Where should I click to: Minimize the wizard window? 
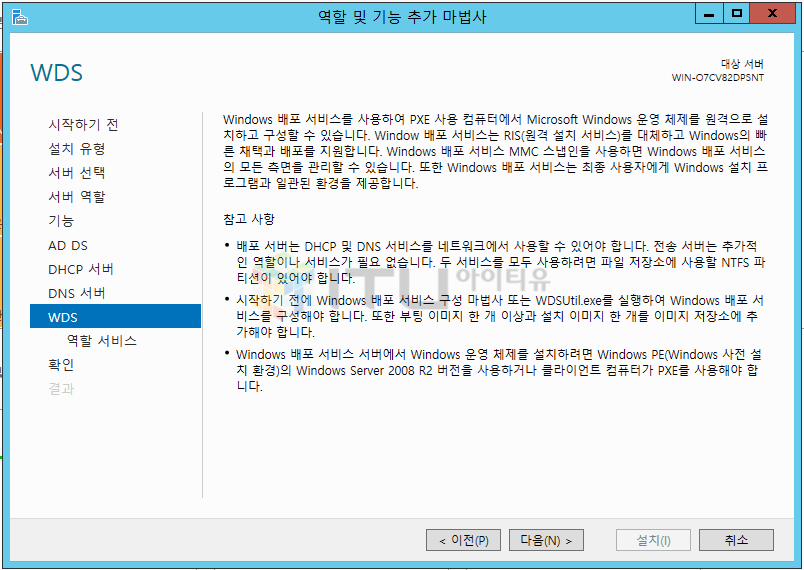(x=710, y=14)
